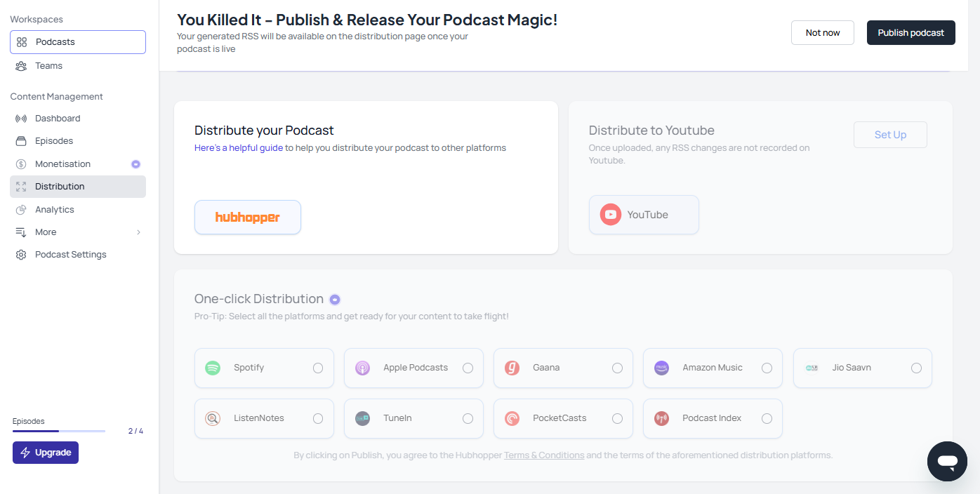The image size is (980, 494).
Task: Click the Spotify logo icon
Action: [x=213, y=368]
